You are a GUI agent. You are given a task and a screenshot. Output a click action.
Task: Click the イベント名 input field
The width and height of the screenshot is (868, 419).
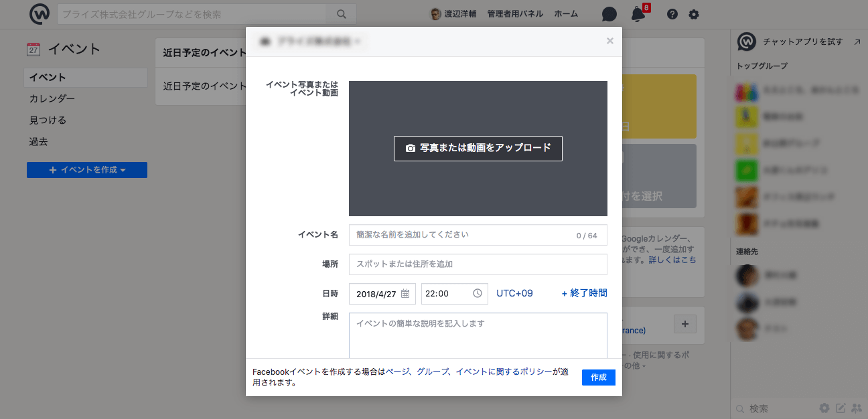pyautogui.click(x=478, y=235)
